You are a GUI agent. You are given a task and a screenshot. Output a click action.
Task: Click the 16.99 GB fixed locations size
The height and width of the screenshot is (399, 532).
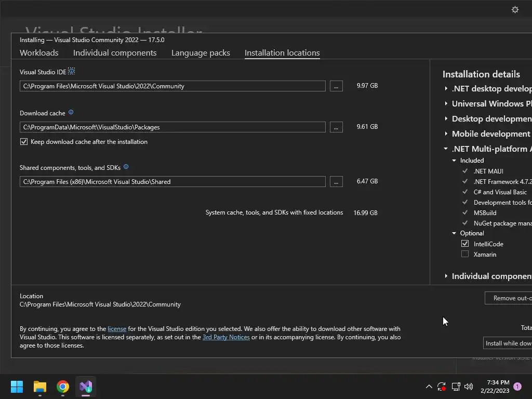click(365, 212)
